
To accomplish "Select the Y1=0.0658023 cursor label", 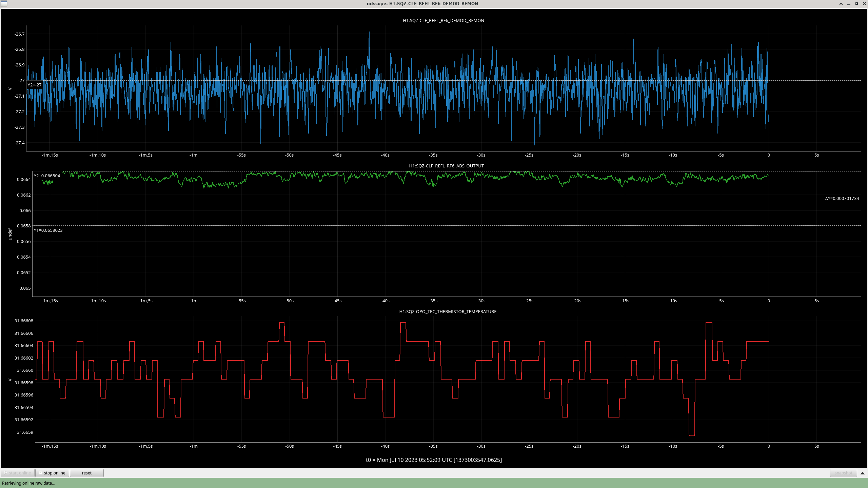I will (x=48, y=230).
